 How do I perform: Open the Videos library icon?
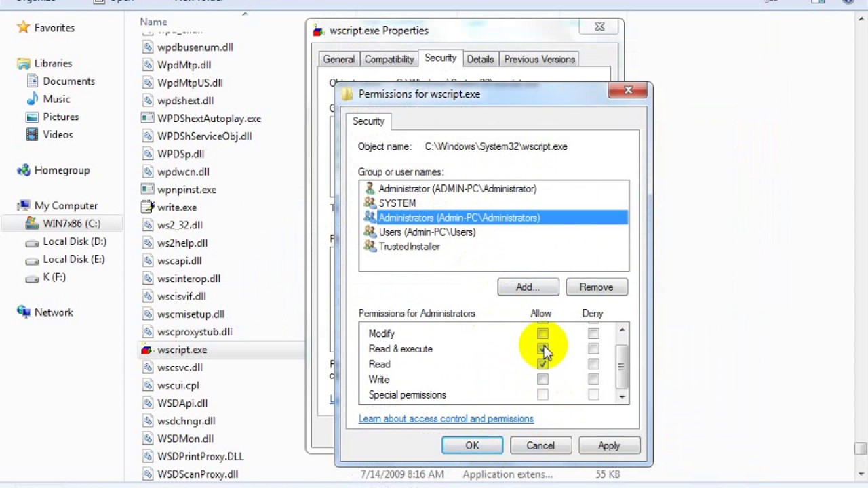tap(33, 134)
